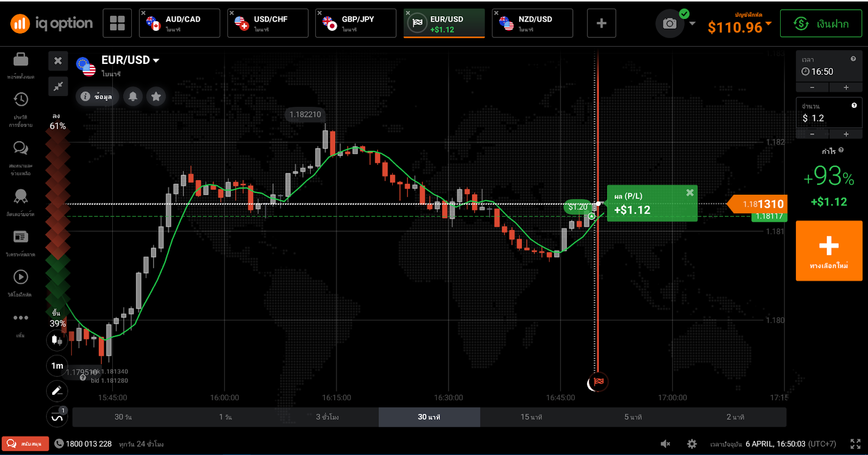Toggle sound mute speaker icon
868x455 pixels.
(666, 444)
